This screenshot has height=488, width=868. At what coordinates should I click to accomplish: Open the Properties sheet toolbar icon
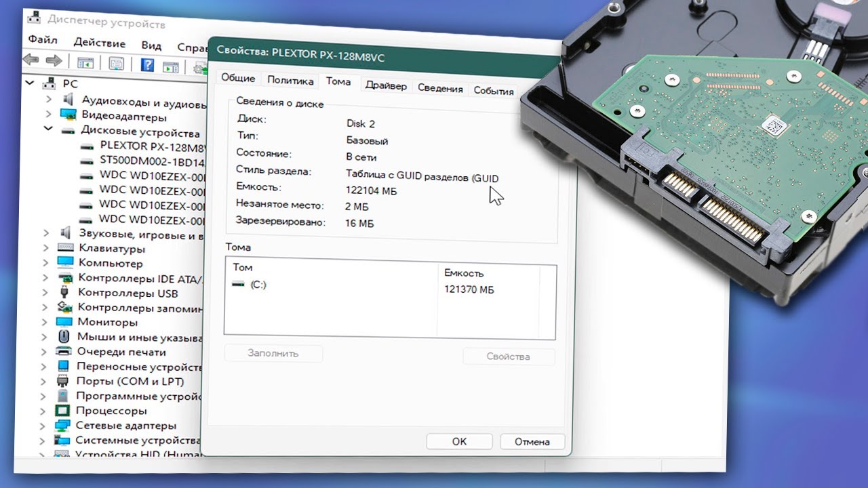(116, 64)
